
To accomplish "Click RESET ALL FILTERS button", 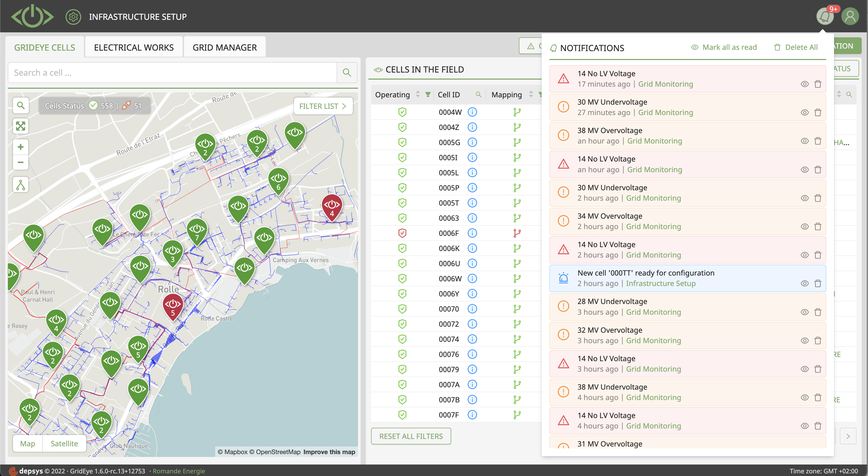I will click(x=411, y=436).
